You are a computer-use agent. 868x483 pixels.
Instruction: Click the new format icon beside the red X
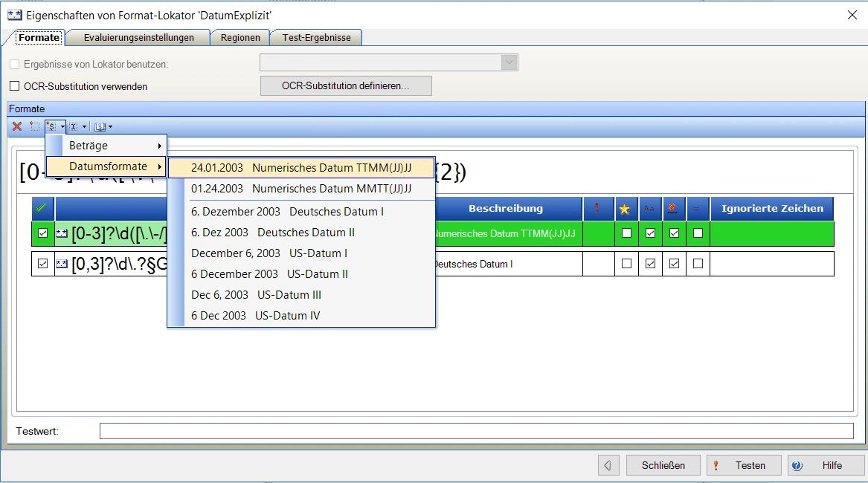34,126
